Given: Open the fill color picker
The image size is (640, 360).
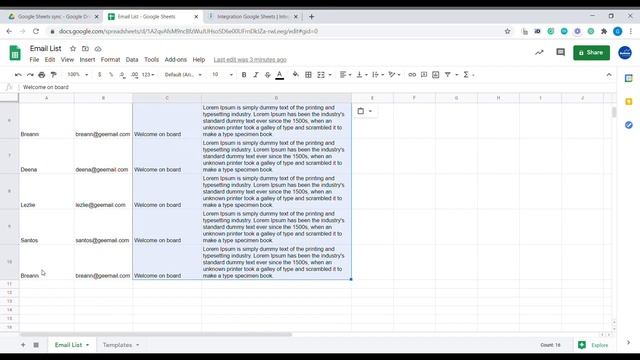Looking at the screenshot, I should pyautogui.click(x=296, y=75).
